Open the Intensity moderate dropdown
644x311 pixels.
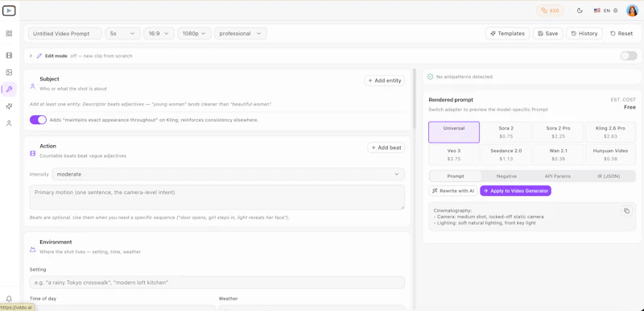tap(228, 174)
